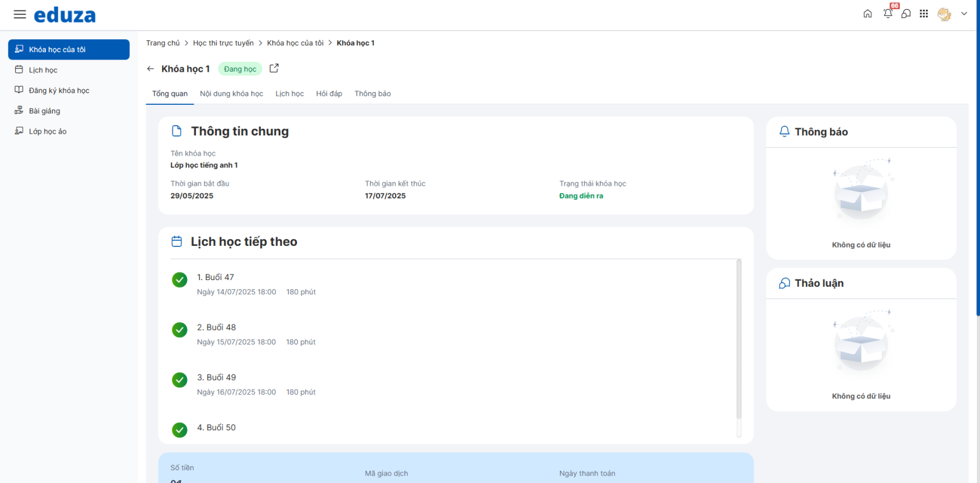The width and height of the screenshot is (980, 483).
Task: Open the chat messages icon in header
Action: pyautogui.click(x=906, y=13)
